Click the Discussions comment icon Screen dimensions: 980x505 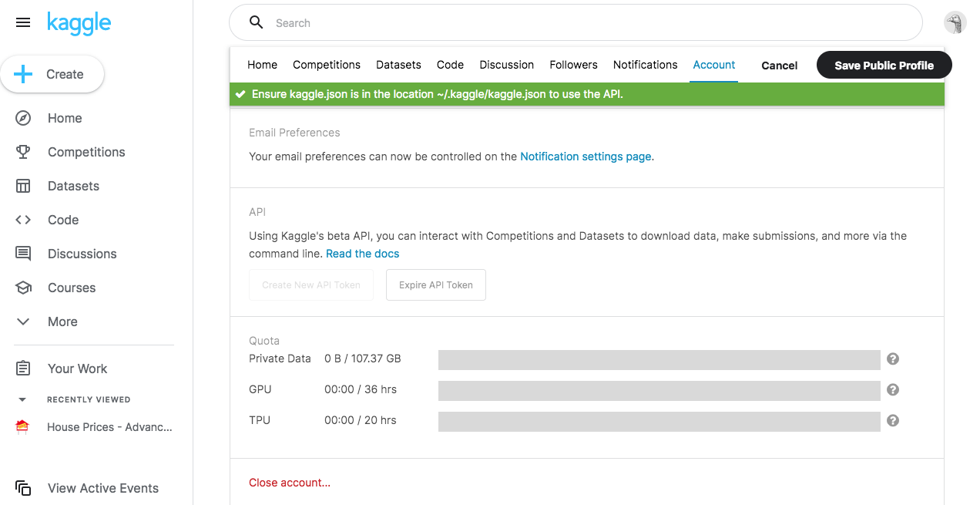coord(23,254)
